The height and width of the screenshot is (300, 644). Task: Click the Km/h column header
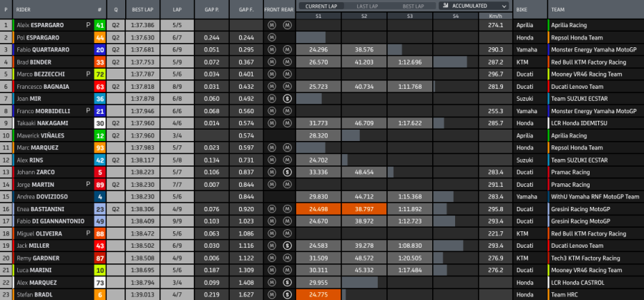494,15
